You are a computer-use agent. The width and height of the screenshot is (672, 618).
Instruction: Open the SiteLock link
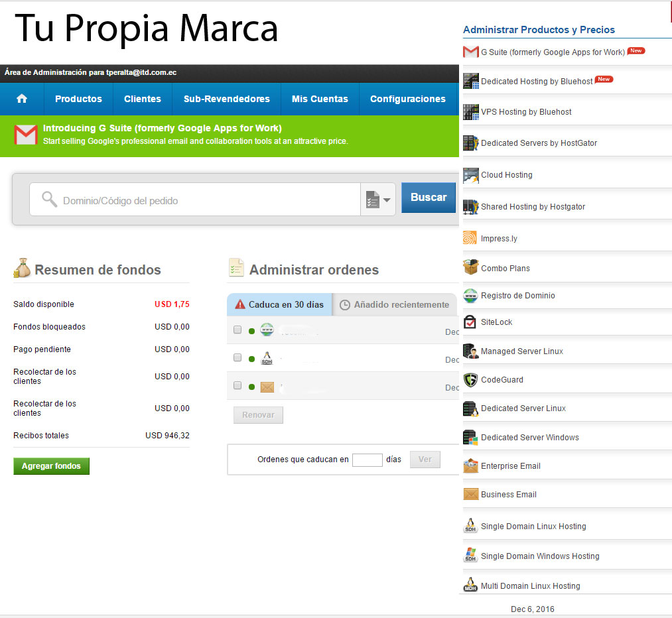click(496, 322)
